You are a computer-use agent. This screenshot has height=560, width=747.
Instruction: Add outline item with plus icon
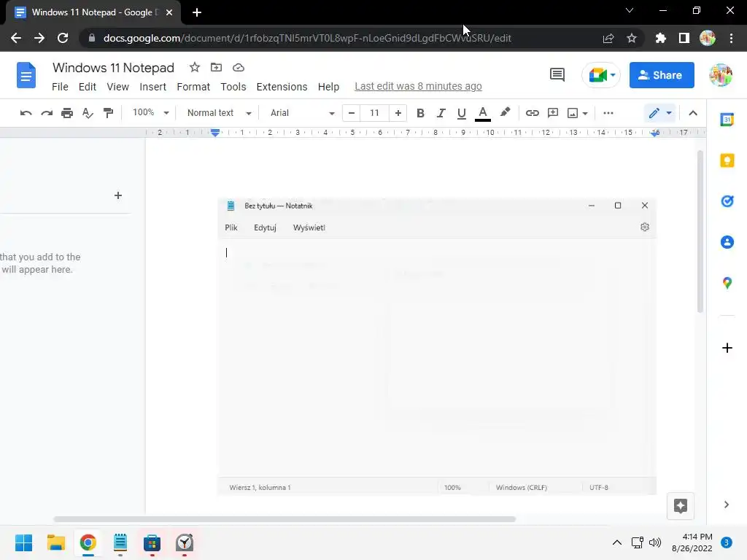(x=118, y=195)
